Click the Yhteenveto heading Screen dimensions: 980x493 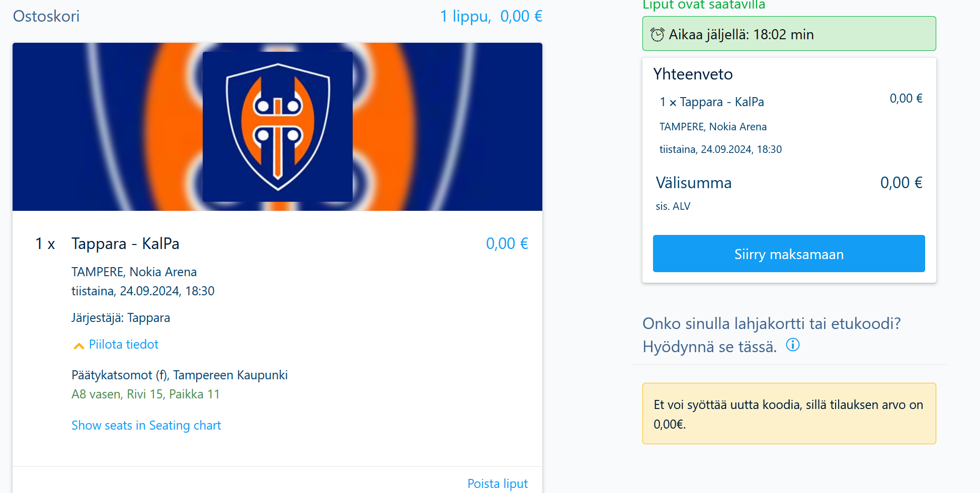pos(693,74)
